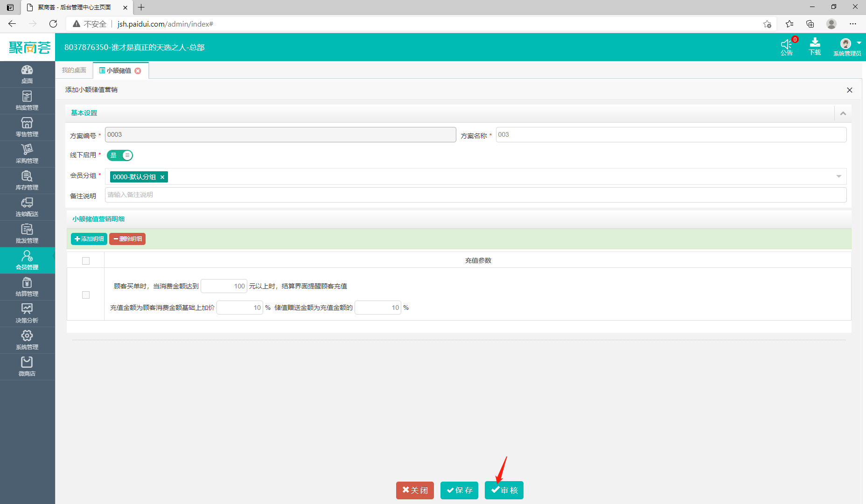Viewport: 866px width, 504px height.
Task: Switch to the 我的桌面 tab
Action: coord(74,70)
